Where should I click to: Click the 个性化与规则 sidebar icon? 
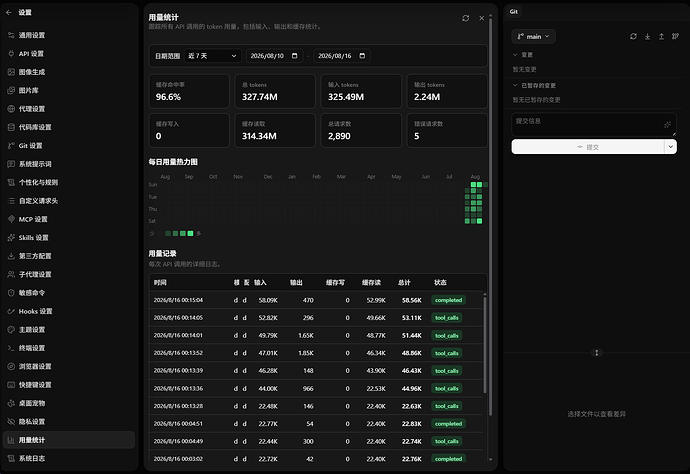[11, 182]
